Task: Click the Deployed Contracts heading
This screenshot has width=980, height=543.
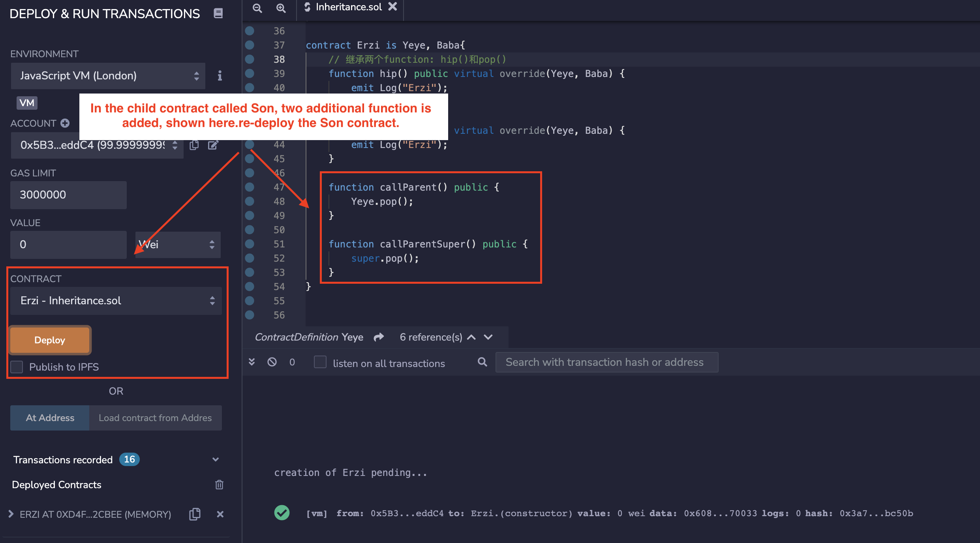Action: [x=57, y=485]
